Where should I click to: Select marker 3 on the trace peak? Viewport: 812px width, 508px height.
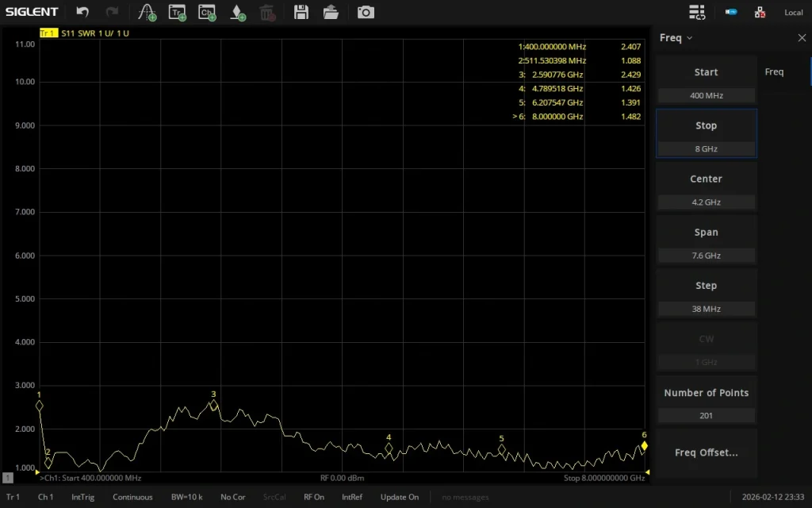pos(213,406)
